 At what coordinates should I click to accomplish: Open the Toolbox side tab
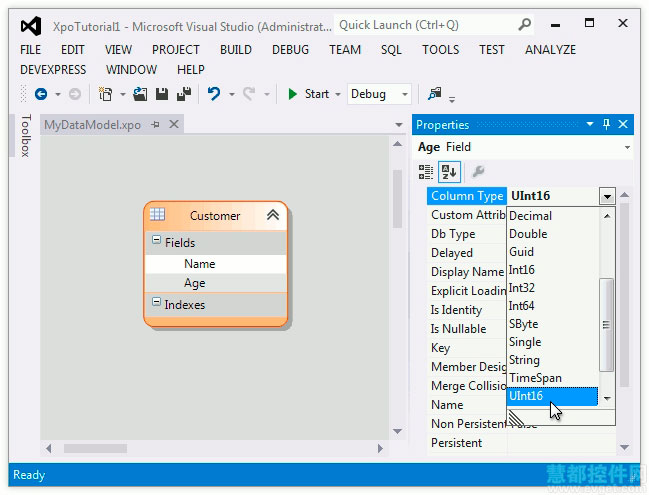[26, 136]
